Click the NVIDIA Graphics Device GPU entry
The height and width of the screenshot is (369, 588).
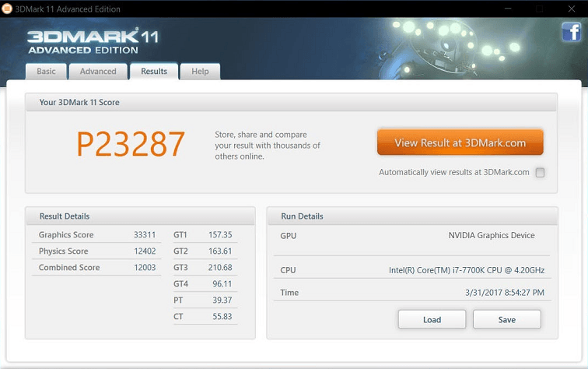(x=491, y=235)
